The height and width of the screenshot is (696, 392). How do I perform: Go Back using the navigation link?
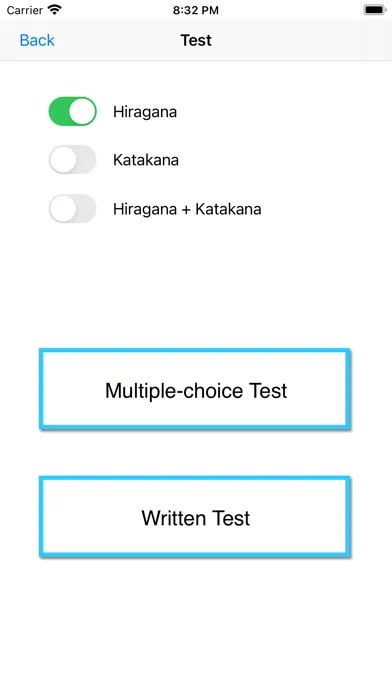[x=37, y=40]
